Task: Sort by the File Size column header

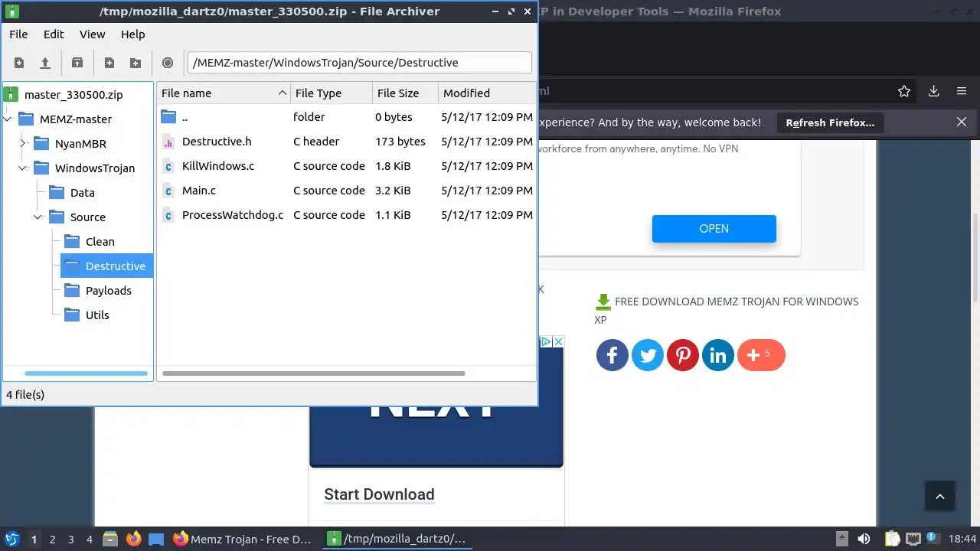Action: [406, 93]
